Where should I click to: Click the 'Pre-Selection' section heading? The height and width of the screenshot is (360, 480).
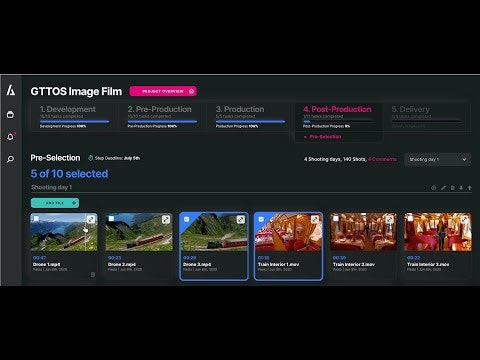click(x=55, y=158)
